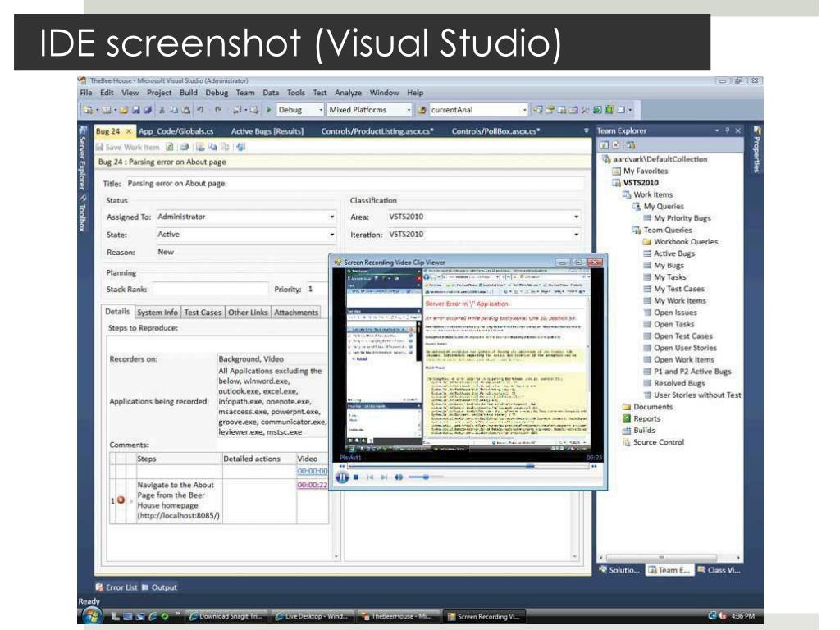Click the Save toolbar icon
This screenshot has width=840, height=630.
[x=136, y=110]
